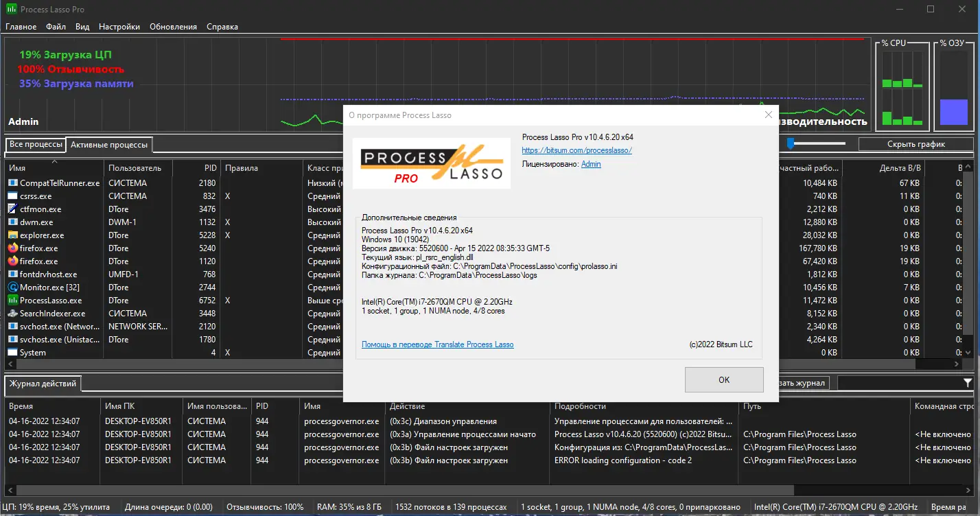Sort the log by Время column
This screenshot has width=980, height=516.
coord(53,406)
